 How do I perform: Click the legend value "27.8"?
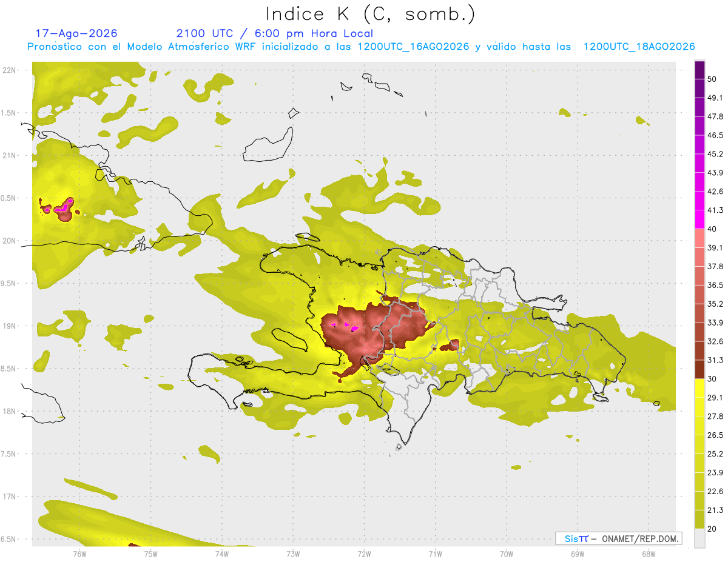coord(715,416)
